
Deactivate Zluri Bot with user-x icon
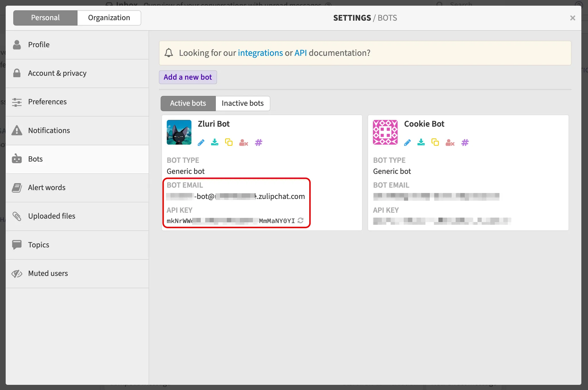point(243,143)
